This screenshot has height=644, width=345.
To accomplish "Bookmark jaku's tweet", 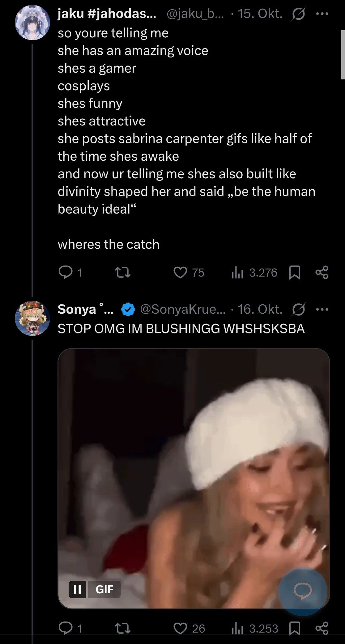I will (x=294, y=273).
